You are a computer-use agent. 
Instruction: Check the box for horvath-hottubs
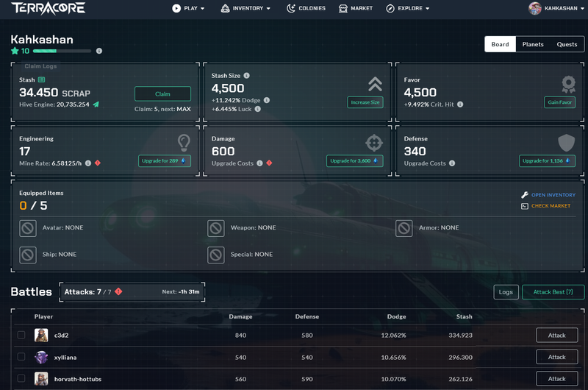click(21, 378)
